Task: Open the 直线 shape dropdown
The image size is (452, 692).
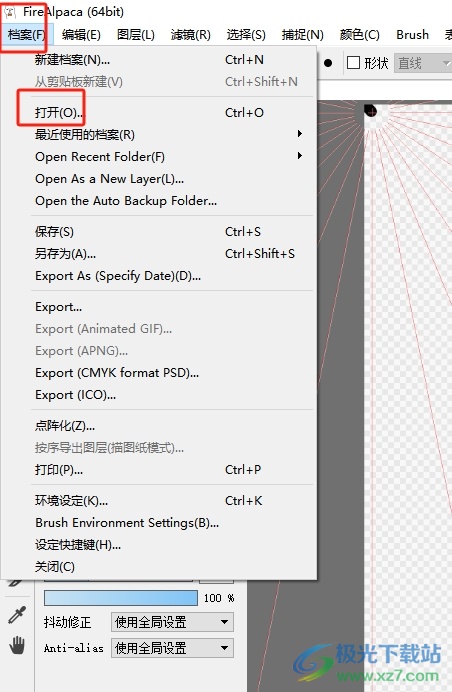Action: point(423,63)
